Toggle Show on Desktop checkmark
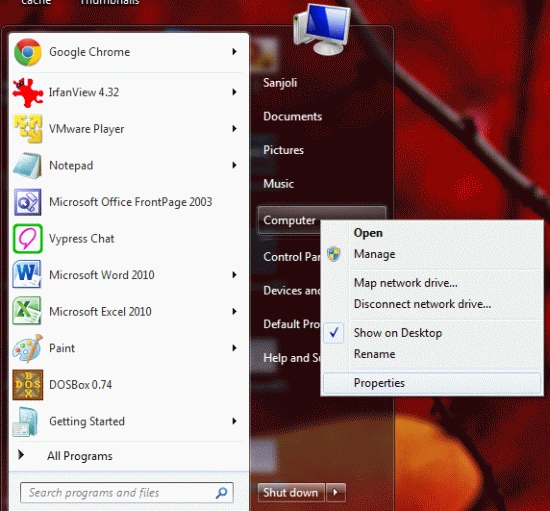Viewport: 550px width, 511px height. click(x=334, y=332)
